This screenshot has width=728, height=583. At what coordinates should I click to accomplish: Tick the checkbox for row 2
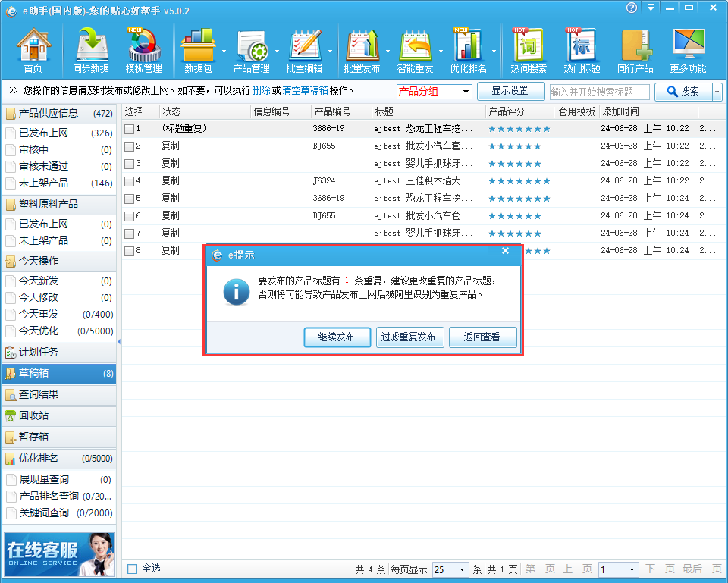(x=130, y=146)
